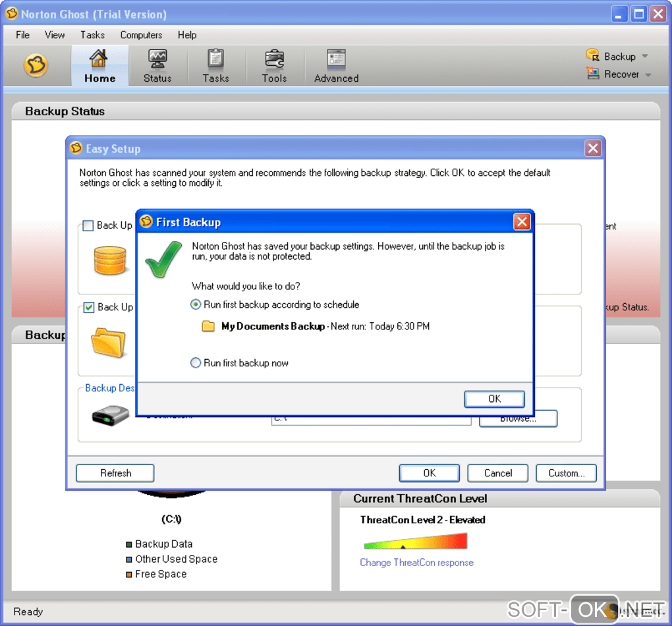Click the green Backup Data legend swatch
The height and width of the screenshot is (626, 672).
click(x=128, y=544)
